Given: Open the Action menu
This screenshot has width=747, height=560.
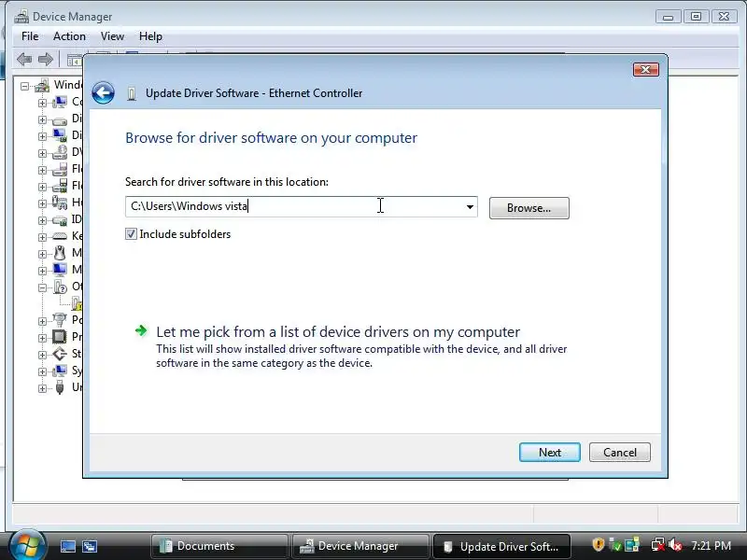Looking at the screenshot, I should 69,36.
